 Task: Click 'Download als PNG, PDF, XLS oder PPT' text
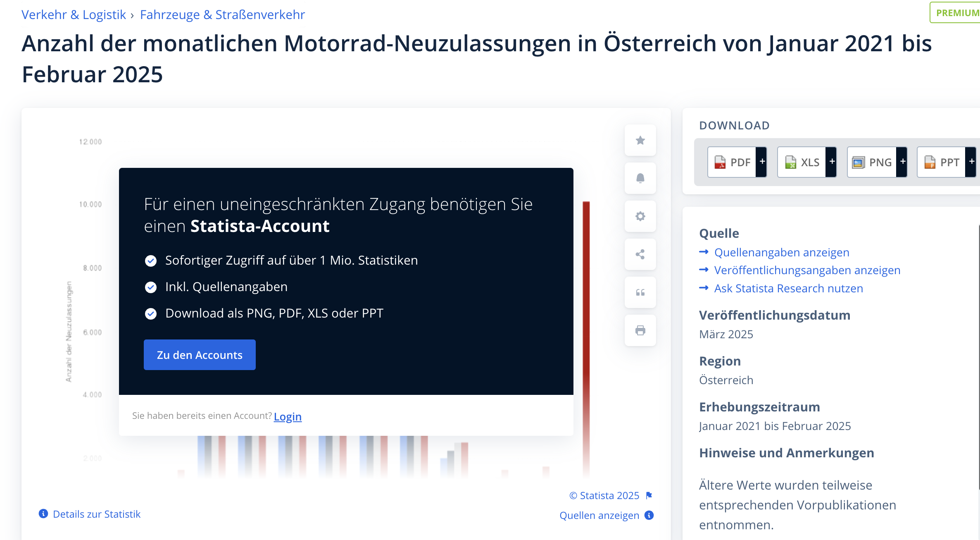[x=274, y=313]
